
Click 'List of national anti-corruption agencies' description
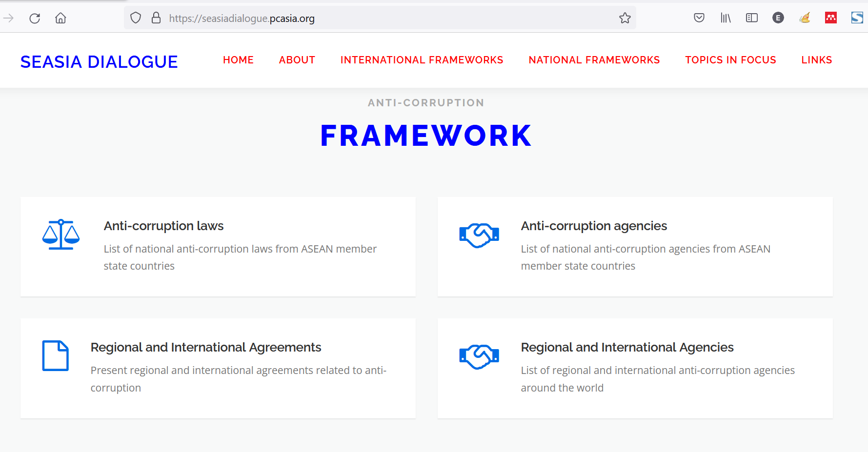pyautogui.click(x=646, y=257)
